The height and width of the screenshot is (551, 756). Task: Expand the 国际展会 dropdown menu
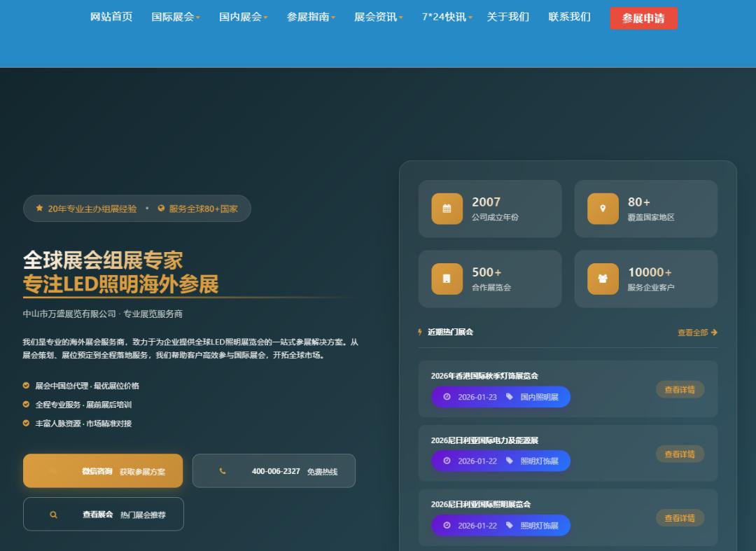(176, 17)
